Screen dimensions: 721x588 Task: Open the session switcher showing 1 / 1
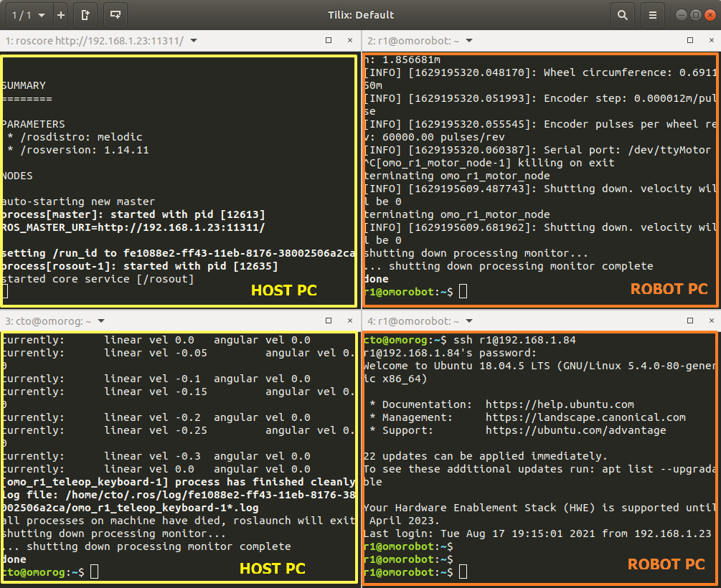[29, 15]
